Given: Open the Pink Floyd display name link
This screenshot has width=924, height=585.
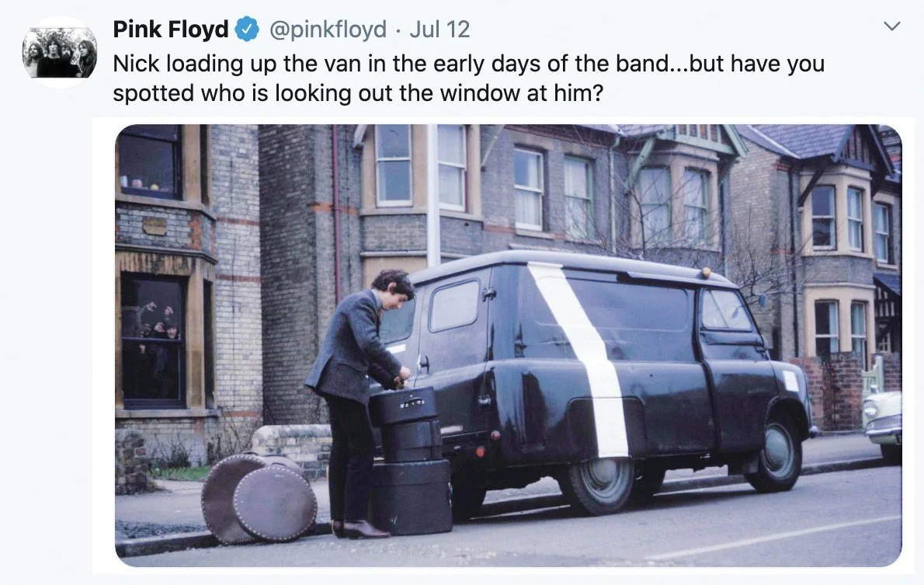Looking at the screenshot, I should [170, 29].
